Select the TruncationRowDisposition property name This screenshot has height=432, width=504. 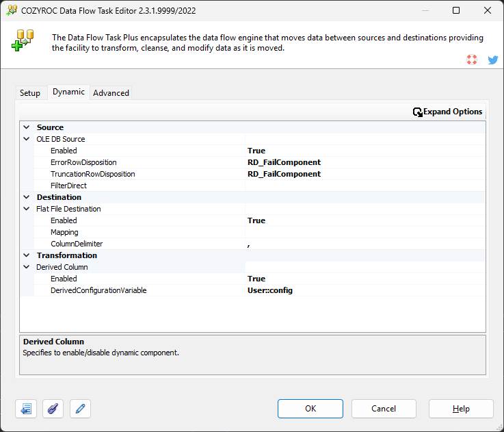tap(92, 174)
